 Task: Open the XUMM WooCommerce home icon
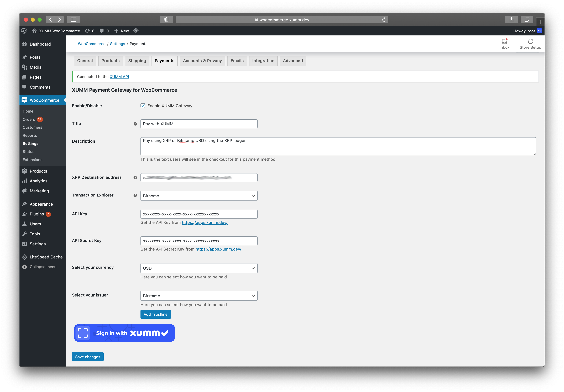[34, 31]
